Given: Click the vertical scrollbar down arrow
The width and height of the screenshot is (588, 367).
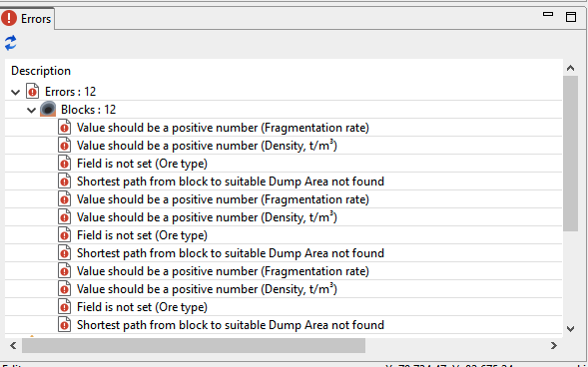Looking at the screenshot, I should click(x=570, y=329).
